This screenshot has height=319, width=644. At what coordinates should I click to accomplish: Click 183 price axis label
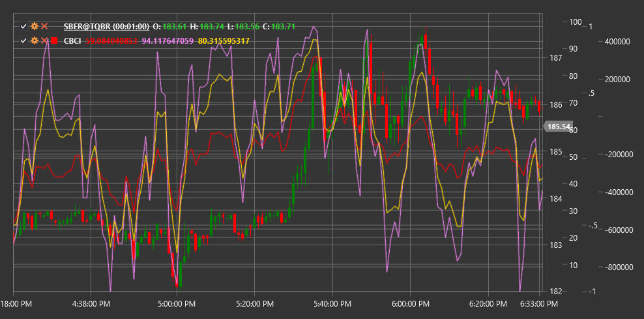[555, 245]
